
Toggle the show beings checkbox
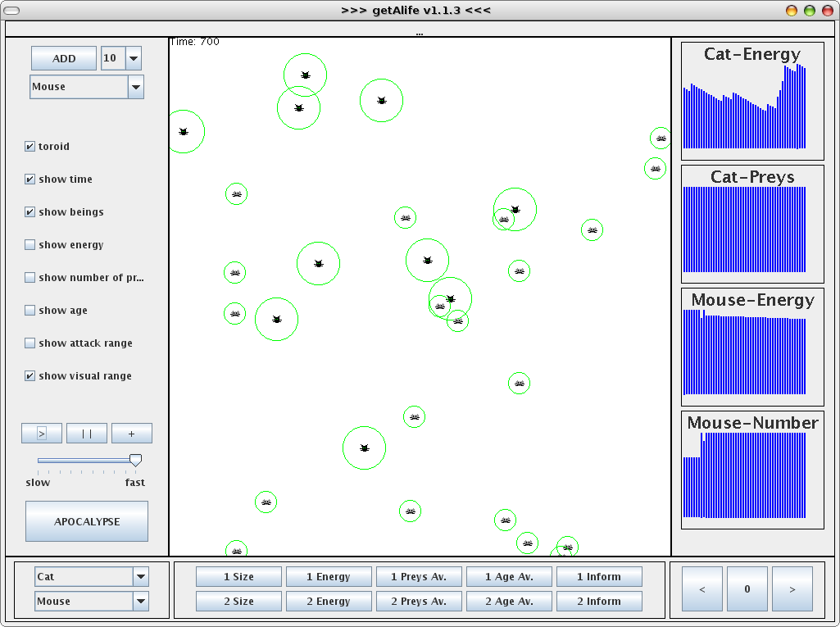(30, 211)
